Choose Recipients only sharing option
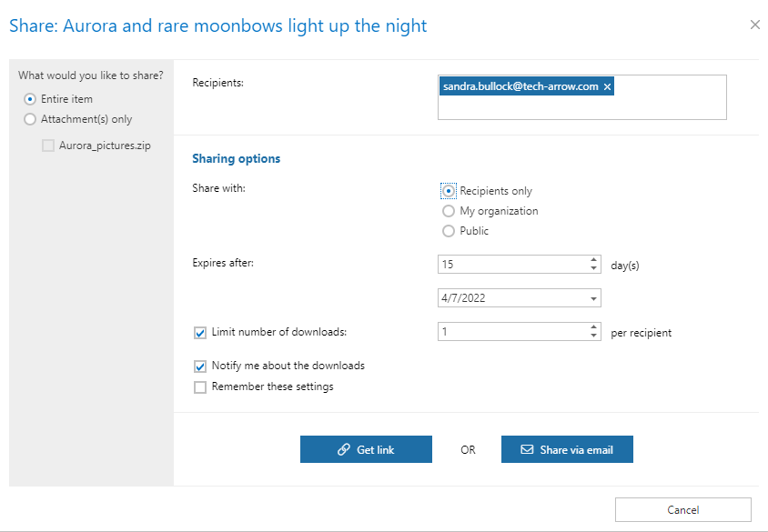 coord(449,191)
